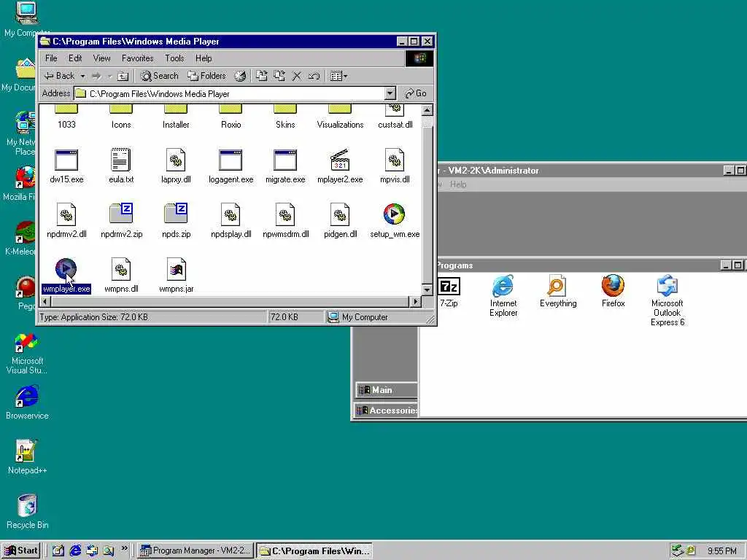Viewport: 747px width, 560px height.
Task: Click the Copy To toolbar icon
Action: pyautogui.click(x=279, y=76)
